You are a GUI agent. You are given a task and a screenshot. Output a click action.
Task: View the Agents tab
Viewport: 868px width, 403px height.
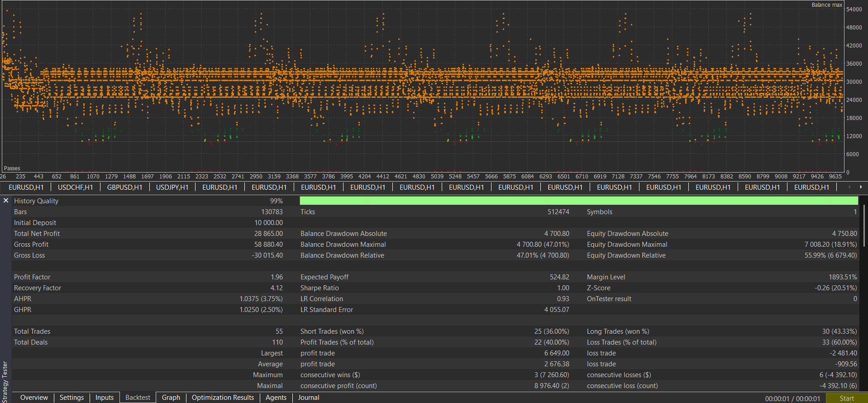click(276, 398)
